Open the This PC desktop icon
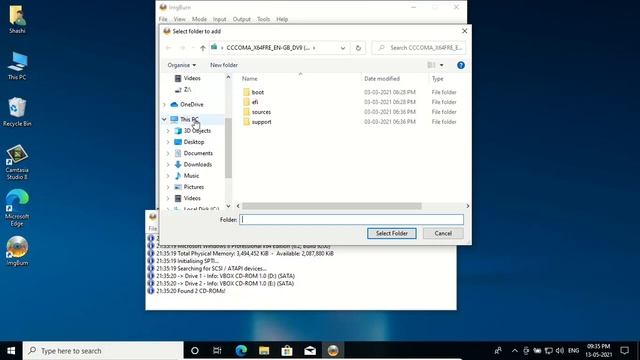The image size is (640, 360). 17,65
